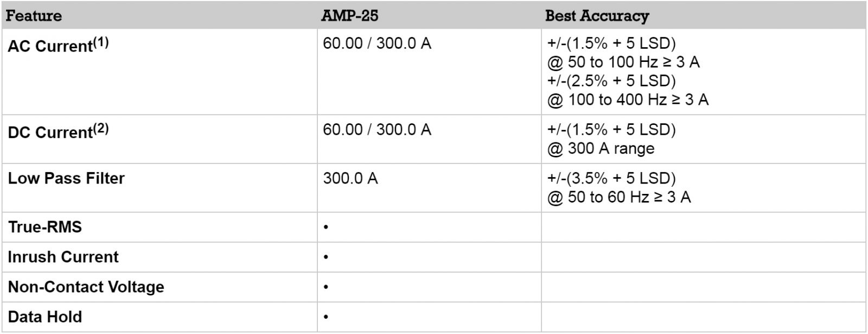Click the Inrush Current bullet under AMP-25
868x334 pixels.
tap(326, 257)
